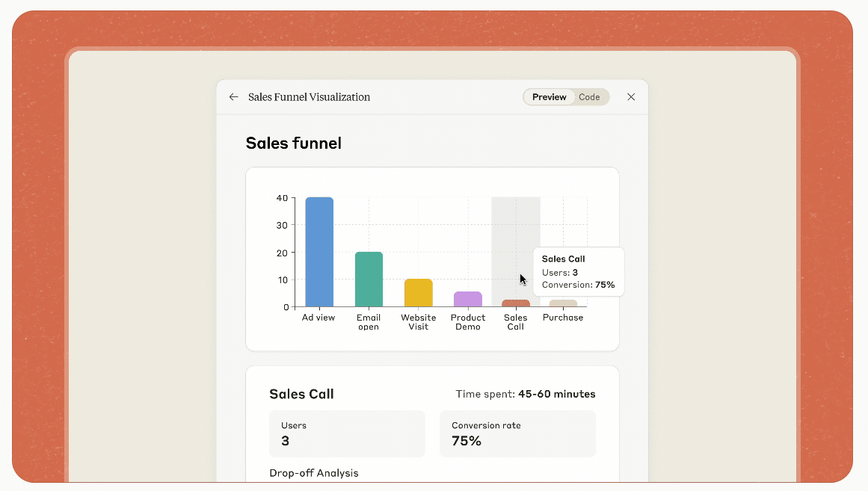Click the Users stat card
This screenshot has width=868, height=491.
347,433
